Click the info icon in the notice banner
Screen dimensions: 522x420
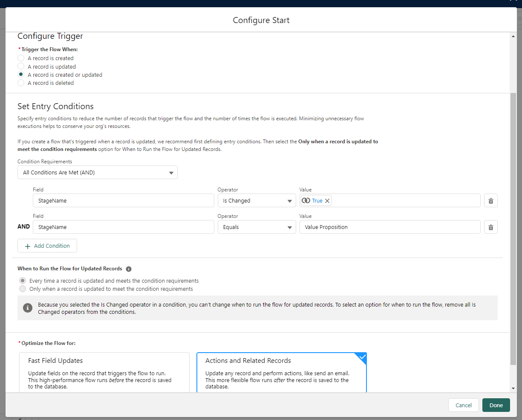tap(27, 308)
